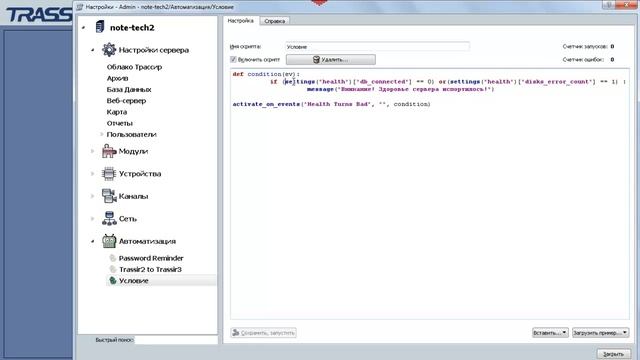Viewport: 640px width, 360px height.
Task: Open the Вставить dropdown
Action: coord(550,333)
